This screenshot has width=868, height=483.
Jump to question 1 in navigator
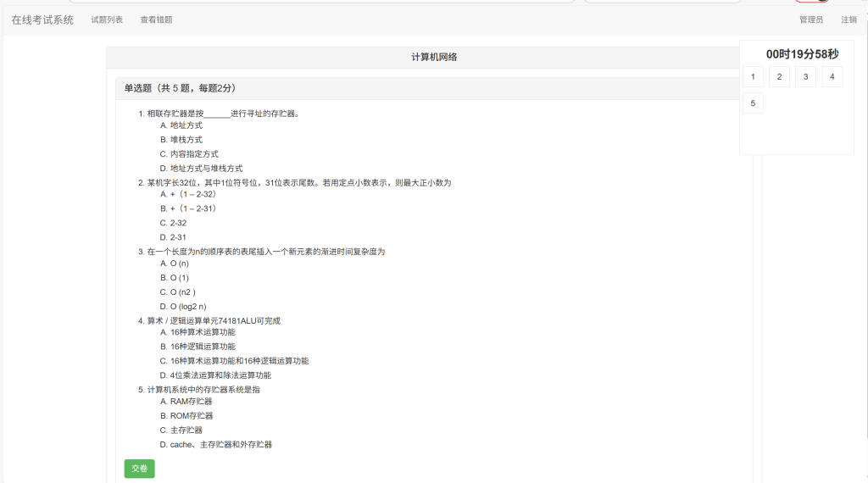(x=753, y=77)
